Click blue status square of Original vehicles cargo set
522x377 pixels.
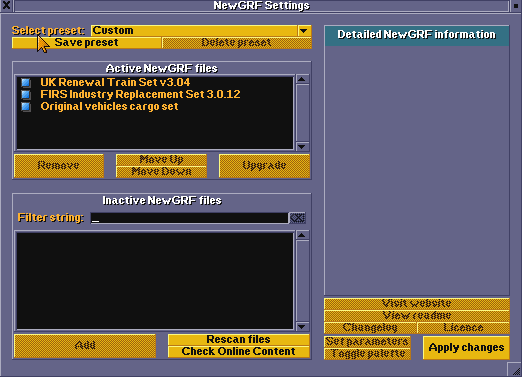[26, 107]
